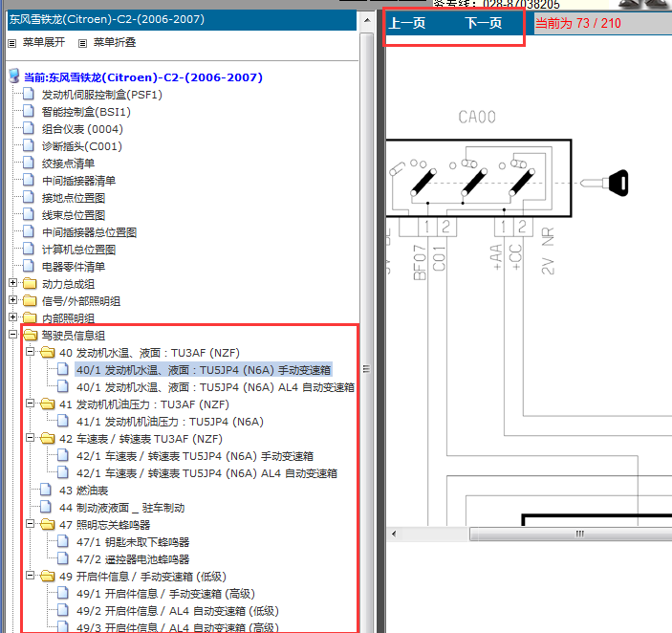Select 组合仪表 (0004) entry
The image size is (672, 633).
82,129
